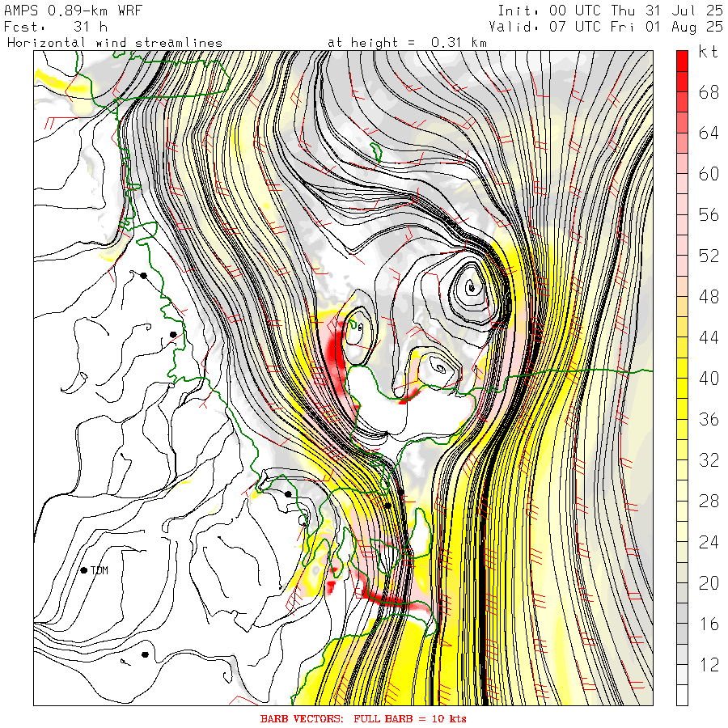The image size is (728, 728).
Task: Select the 'Valid: 07 UTC Fri 01 Aug 25' text
Action: [606, 27]
